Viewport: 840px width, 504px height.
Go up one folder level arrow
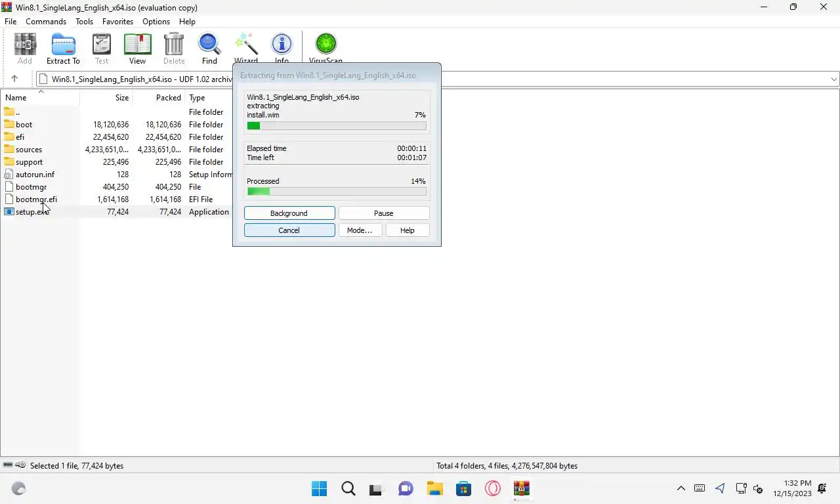coord(14,79)
